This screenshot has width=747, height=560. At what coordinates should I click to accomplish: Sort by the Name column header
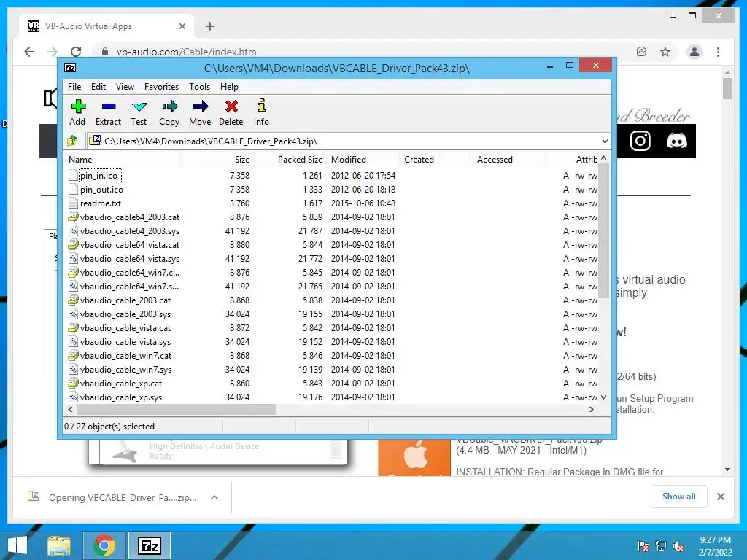(122, 160)
